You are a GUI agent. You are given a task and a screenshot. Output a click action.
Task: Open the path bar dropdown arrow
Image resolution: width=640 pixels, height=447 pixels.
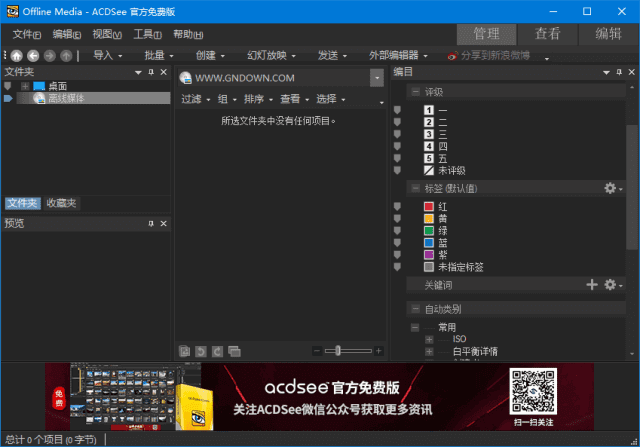click(377, 78)
